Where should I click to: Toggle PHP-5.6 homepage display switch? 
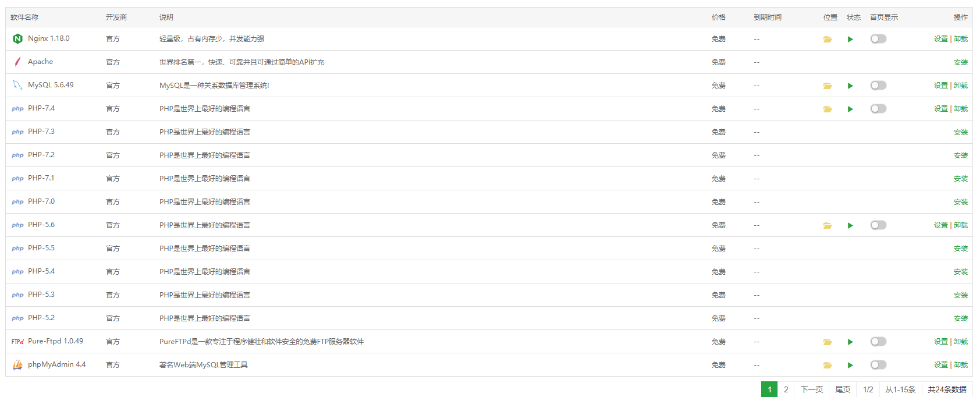(x=878, y=225)
